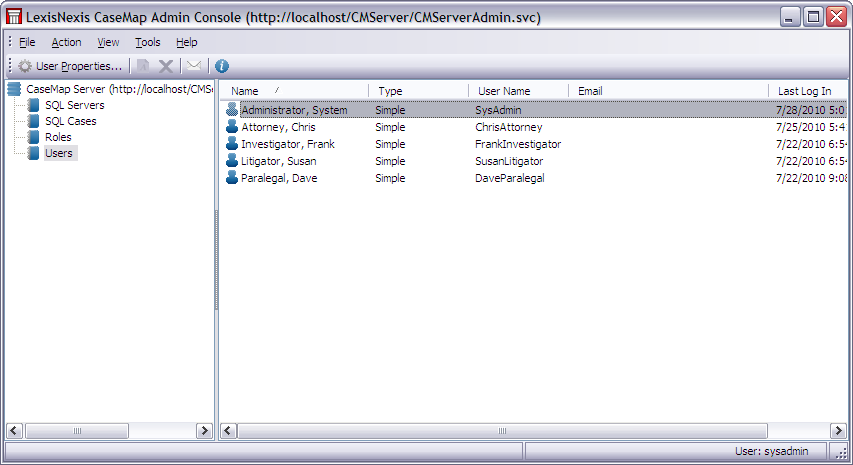Image resolution: width=853 pixels, height=465 pixels.
Task: Open the View menu
Action: click(x=108, y=42)
